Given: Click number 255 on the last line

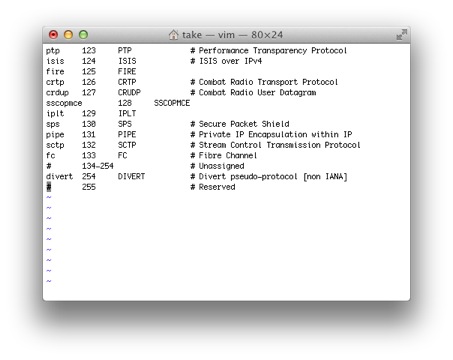Looking at the screenshot, I should [89, 187].
